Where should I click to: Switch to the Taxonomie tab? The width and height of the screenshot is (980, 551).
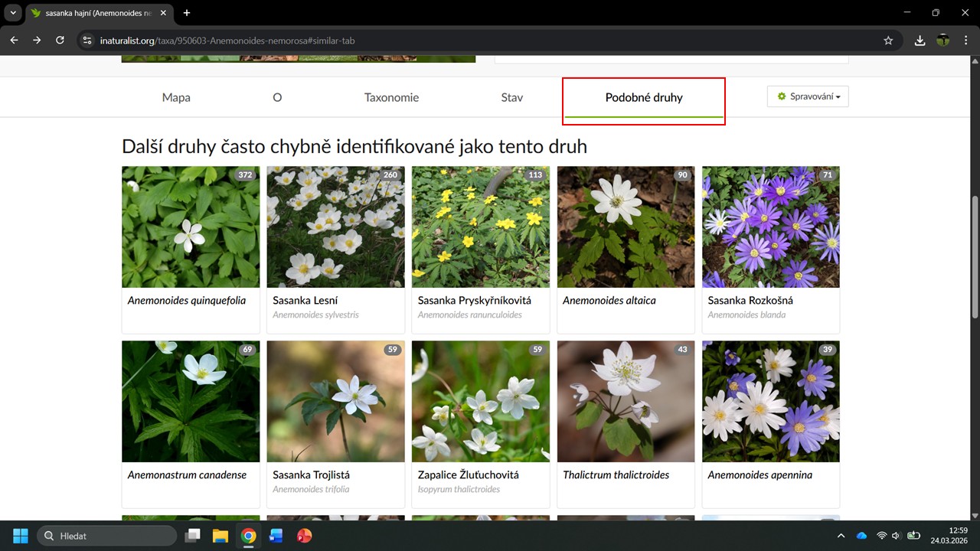pos(391,97)
